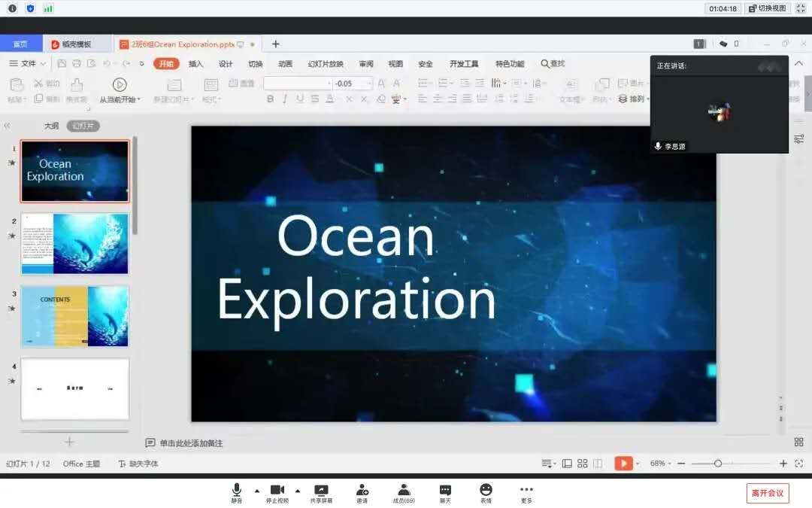The height and width of the screenshot is (508, 812).
Task: Stop video with the camera button
Action: click(277, 492)
